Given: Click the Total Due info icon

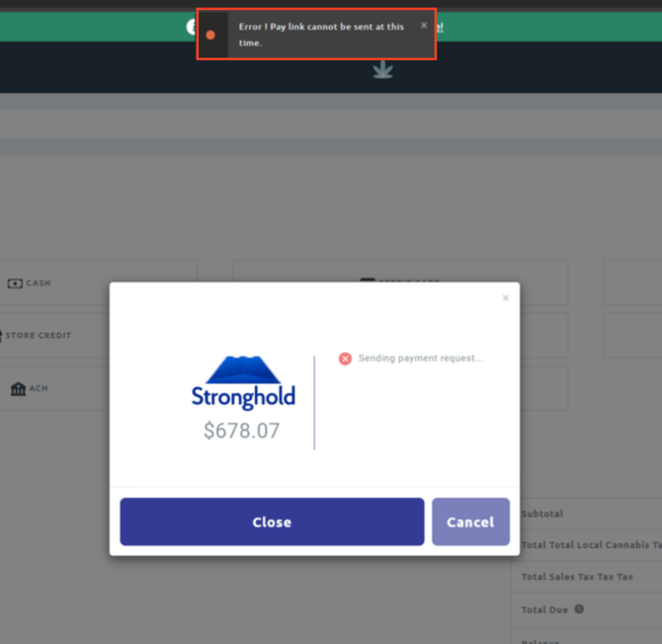Looking at the screenshot, I should pyautogui.click(x=579, y=609).
